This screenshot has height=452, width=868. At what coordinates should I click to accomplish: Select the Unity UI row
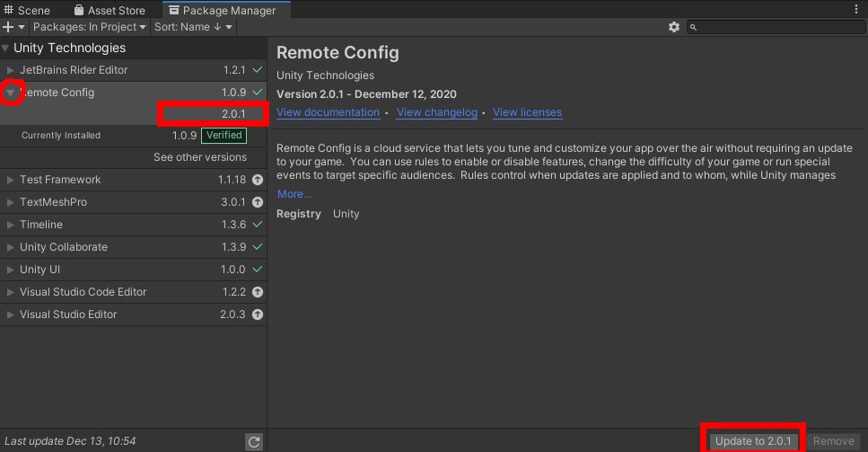point(134,270)
